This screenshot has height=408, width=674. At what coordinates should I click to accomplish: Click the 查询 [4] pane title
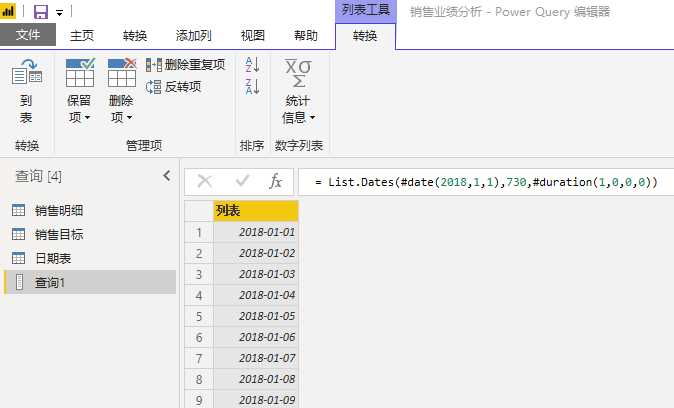pyautogui.click(x=38, y=176)
